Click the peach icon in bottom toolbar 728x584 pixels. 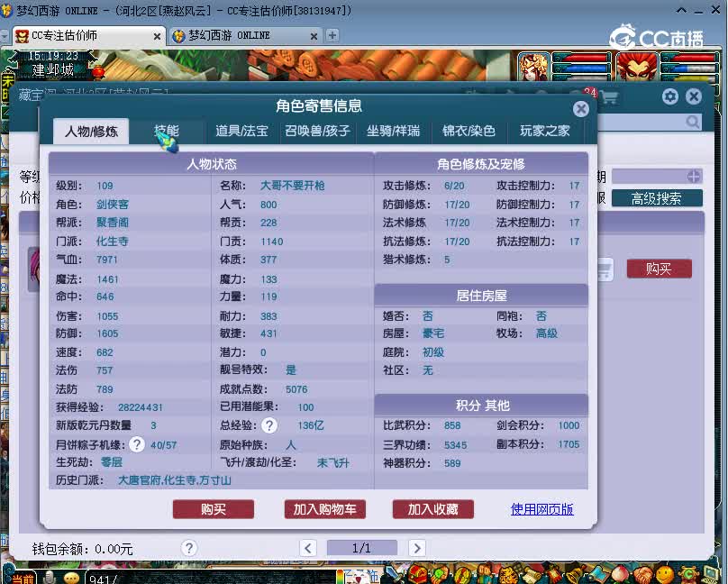[x=620, y=575]
